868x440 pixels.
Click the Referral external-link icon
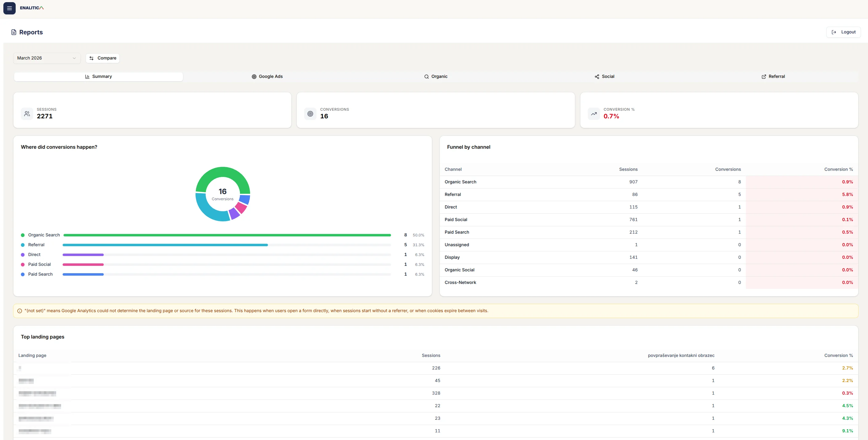[764, 76]
